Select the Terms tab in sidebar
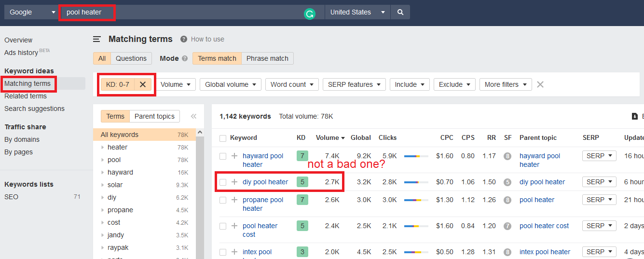Viewport: 644px width, 259px height. pos(115,116)
